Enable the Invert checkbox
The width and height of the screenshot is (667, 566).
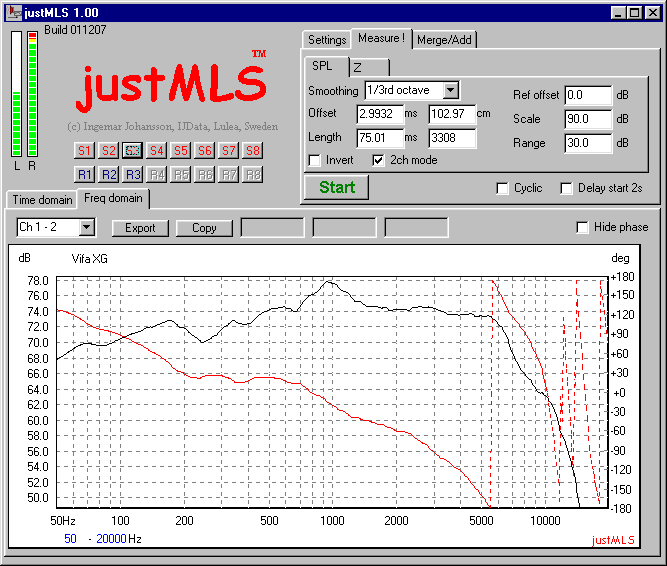pos(314,161)
